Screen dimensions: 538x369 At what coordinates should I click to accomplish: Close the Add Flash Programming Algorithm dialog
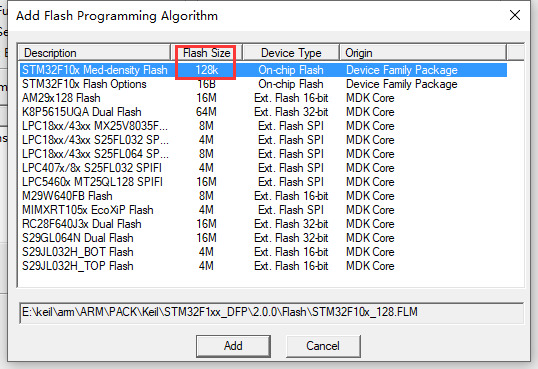tap(515, 15)
